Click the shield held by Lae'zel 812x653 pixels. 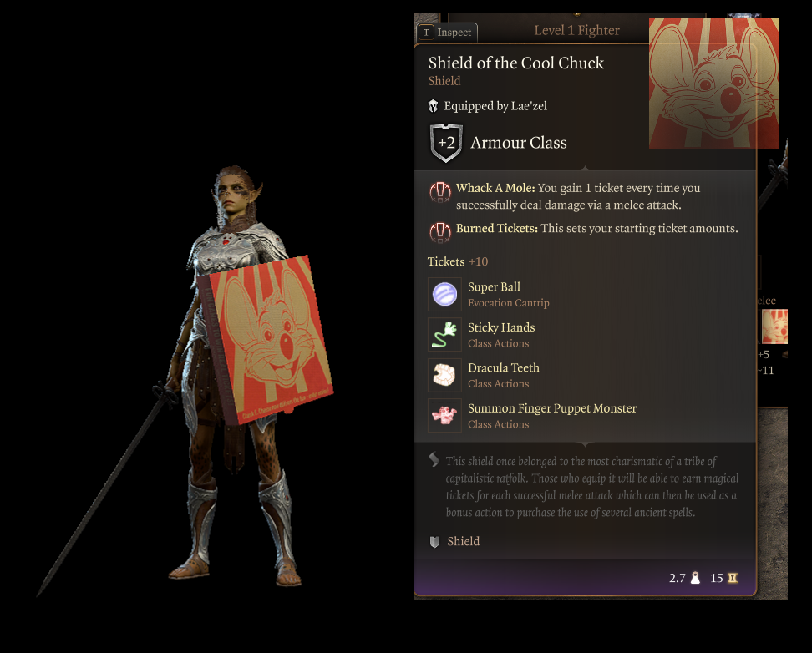click(x=265, y=340)
